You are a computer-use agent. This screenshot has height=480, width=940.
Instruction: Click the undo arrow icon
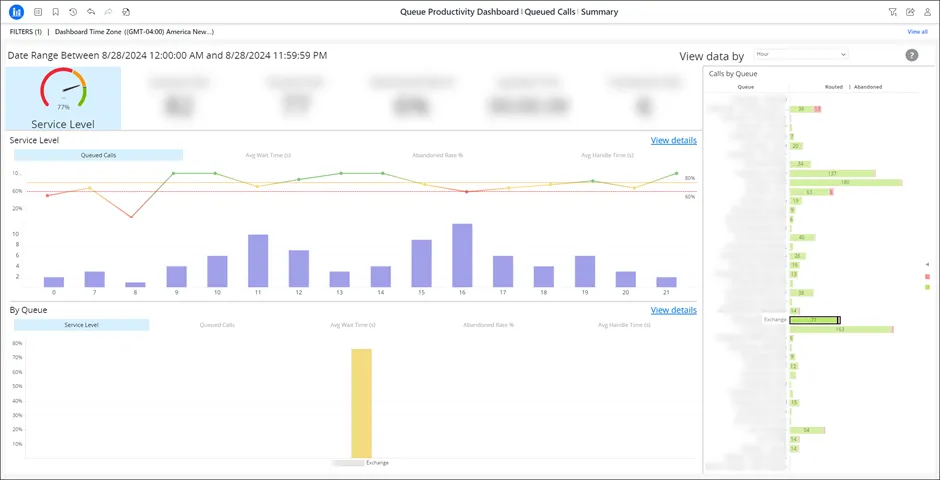[x=91, y=11]
